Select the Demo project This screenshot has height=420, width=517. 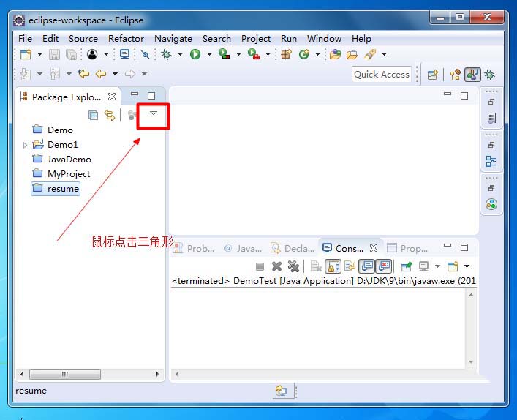pos(53,130)
